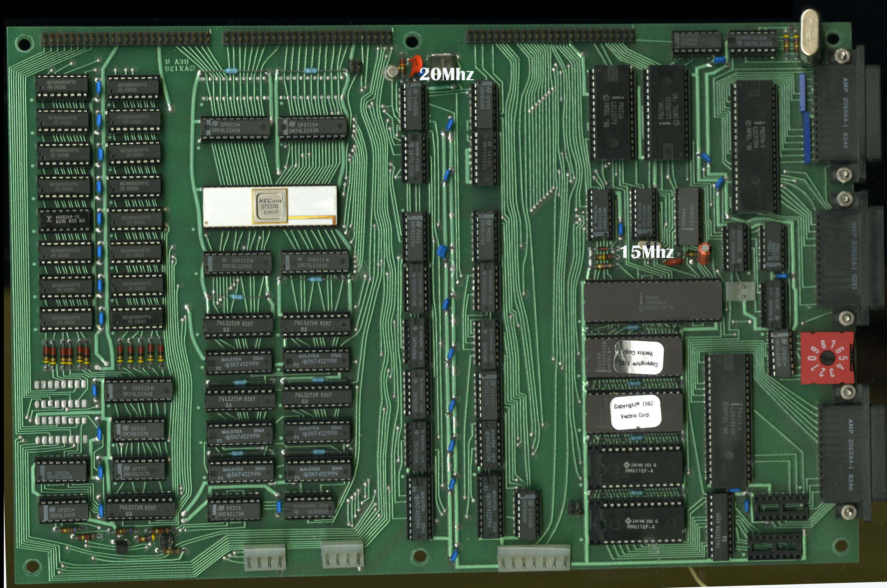Click the Intel P8255A-5 chip
The image size is (887, 588).
(x=755, y=146)
